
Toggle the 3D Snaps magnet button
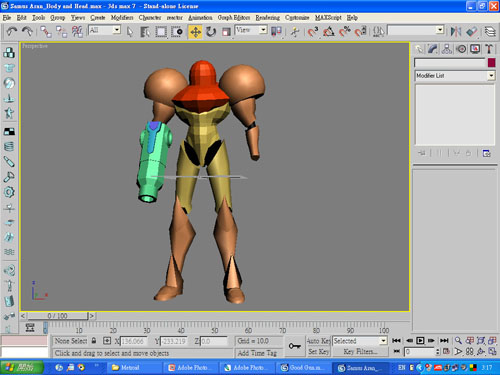[313, 32]
